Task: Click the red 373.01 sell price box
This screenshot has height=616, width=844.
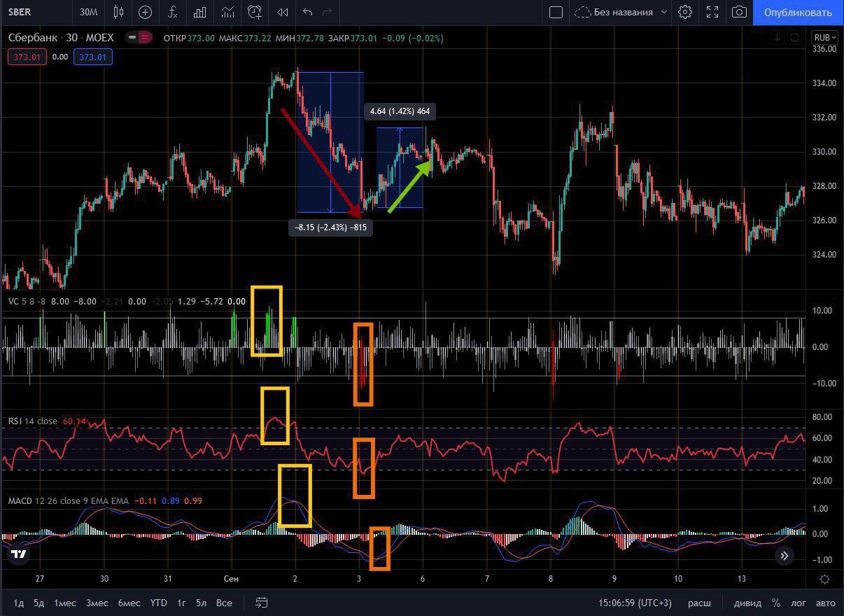Action: coord(27,57)
